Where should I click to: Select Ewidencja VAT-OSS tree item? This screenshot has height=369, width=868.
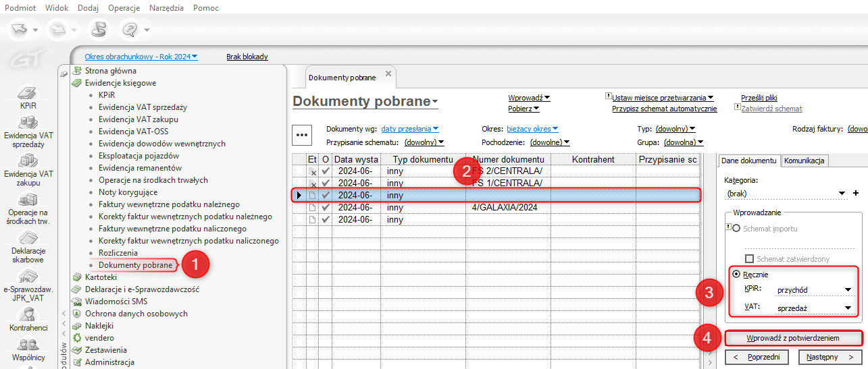click(x=132, y=131)
